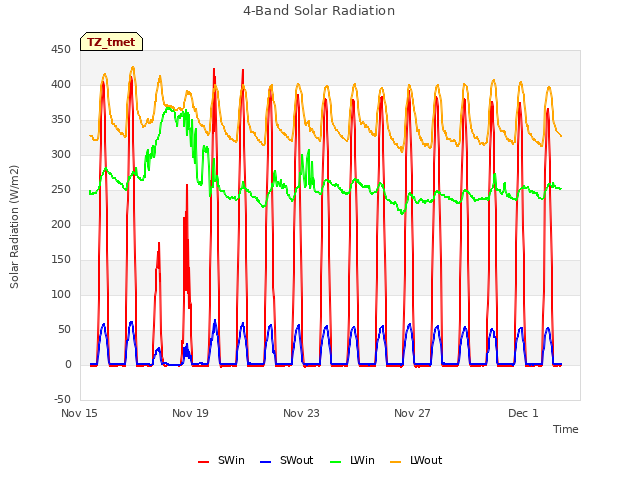Click the Nov 15 x-axis tick label

pyautogui.click(x=79, y=413)
